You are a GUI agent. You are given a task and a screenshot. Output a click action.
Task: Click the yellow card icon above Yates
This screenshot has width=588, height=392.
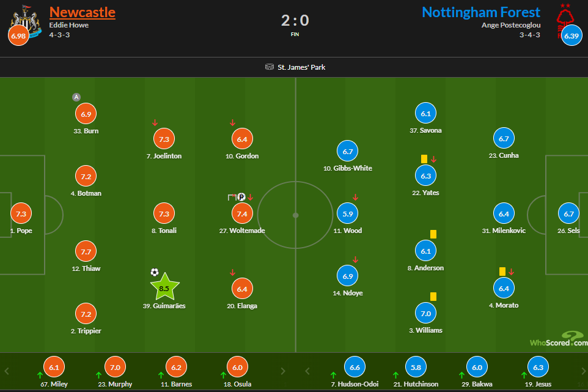[425, 158]
